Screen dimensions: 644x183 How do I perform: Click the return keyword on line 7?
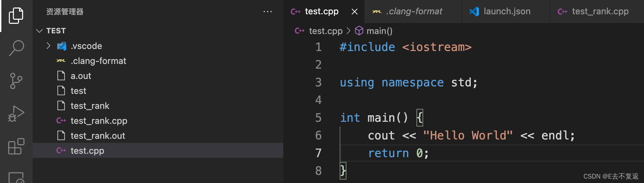389,153
